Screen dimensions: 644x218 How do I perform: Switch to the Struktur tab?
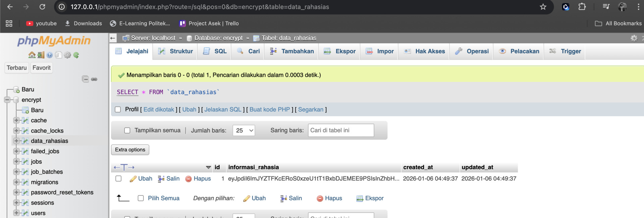click(x=176, y=51)
